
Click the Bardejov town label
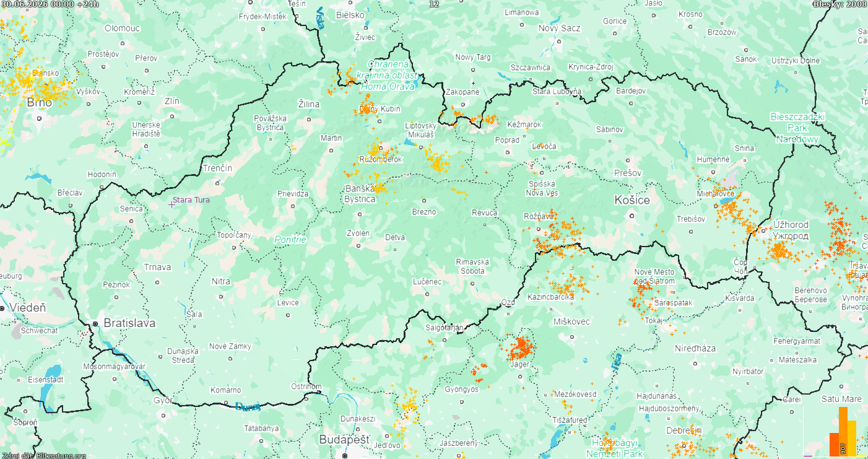point(631,91)
